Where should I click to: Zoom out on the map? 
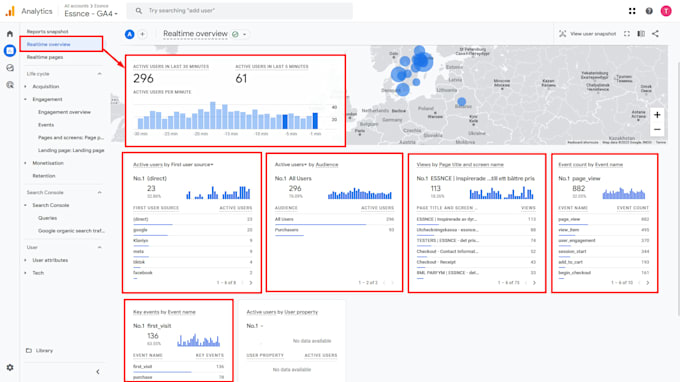[657, 129]
